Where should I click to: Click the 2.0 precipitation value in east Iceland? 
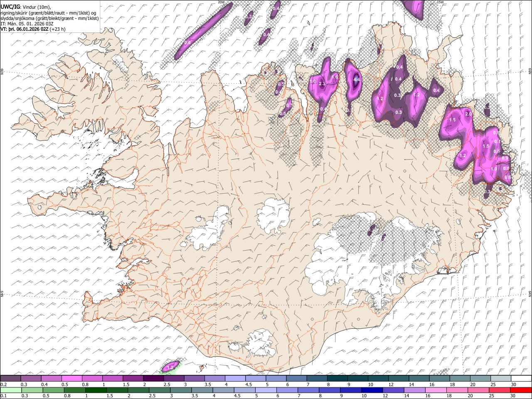[x=468, y=114]
